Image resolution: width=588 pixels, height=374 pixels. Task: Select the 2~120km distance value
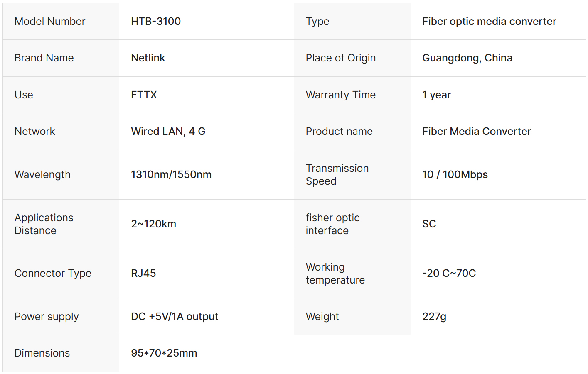[153, 224]
